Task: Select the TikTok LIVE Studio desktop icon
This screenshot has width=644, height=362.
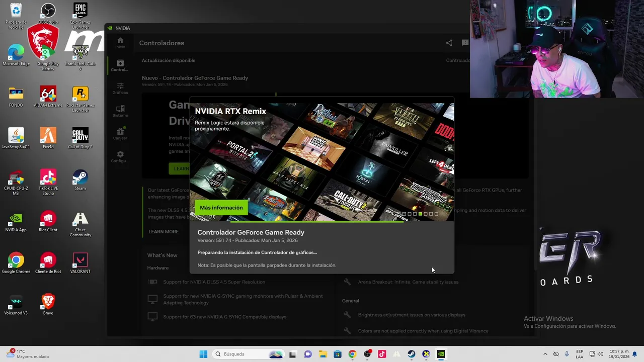Action: (x=48, y=183)
